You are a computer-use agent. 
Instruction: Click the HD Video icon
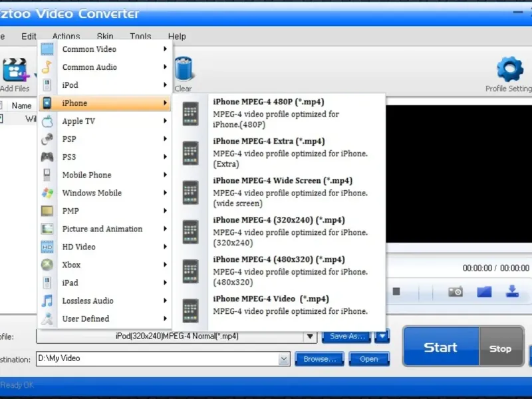tap(47, 247)
